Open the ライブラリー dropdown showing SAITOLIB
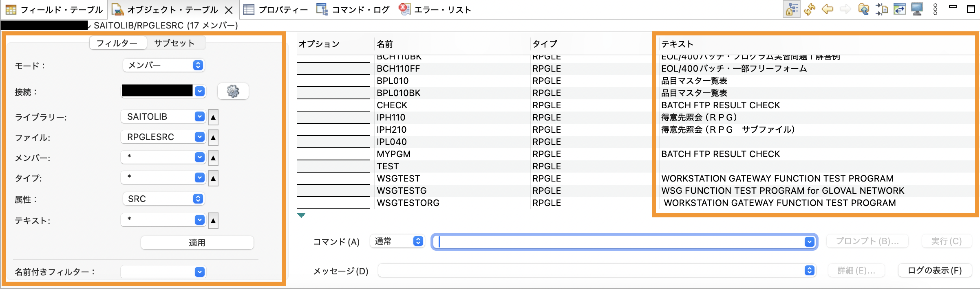This screenshot has width=980, height=289. (x=200, y=116)
